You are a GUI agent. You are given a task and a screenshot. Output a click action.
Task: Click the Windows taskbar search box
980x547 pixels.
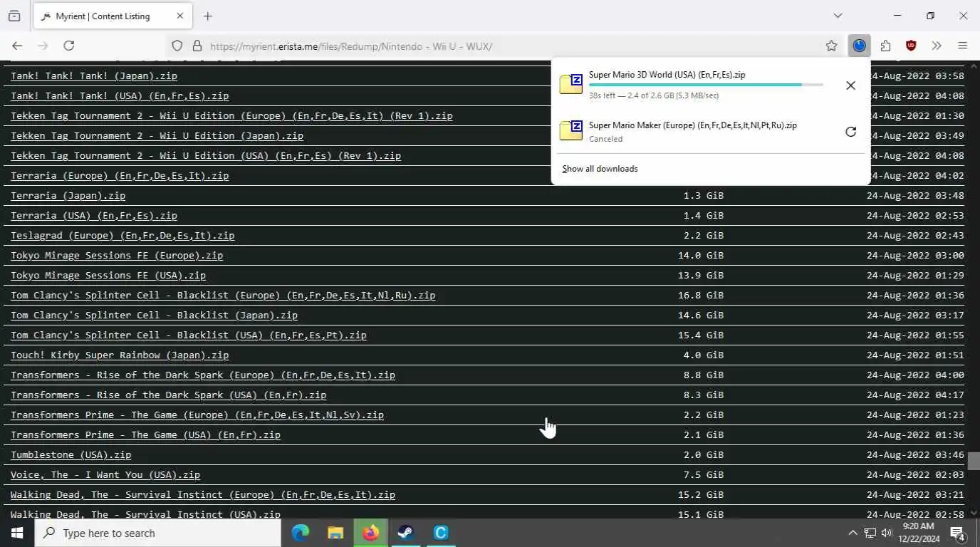pyautogui.click(x=158, y=533)
